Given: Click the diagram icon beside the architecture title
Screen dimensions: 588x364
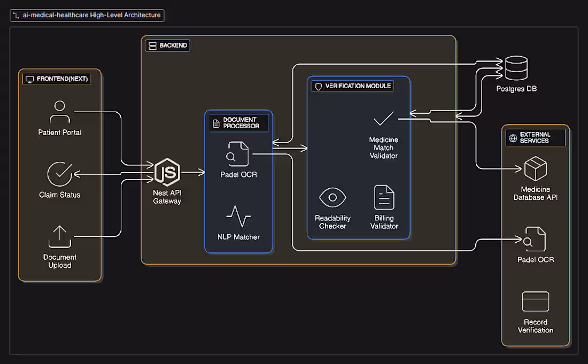Looking at the screenshot, I should pos(16,16).
